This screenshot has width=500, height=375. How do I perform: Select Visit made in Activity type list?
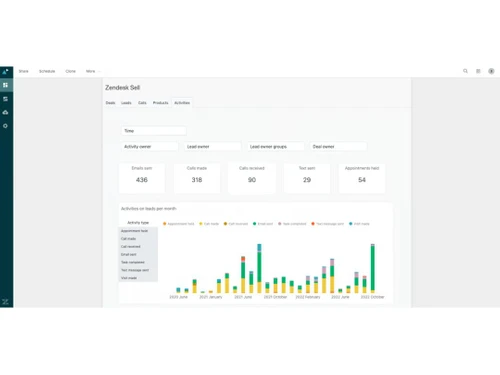click(x=138, y=278)
